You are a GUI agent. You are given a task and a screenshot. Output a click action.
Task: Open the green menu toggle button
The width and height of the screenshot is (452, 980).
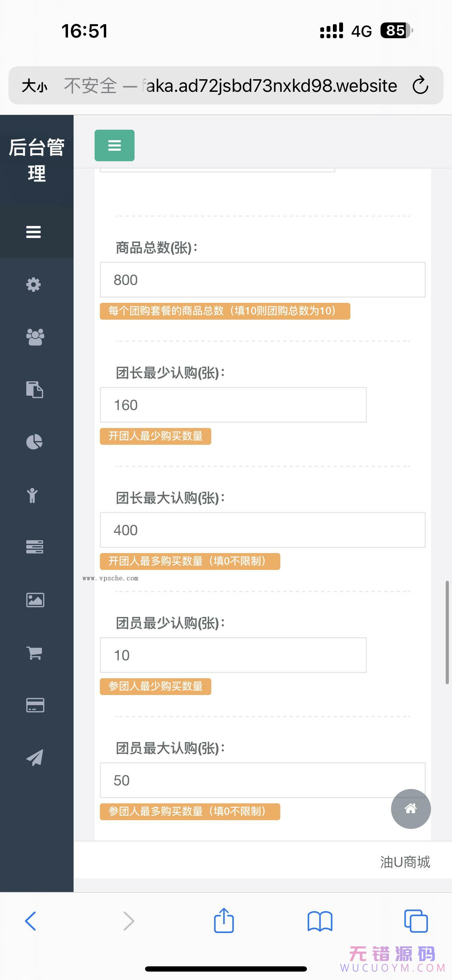(114, 145)
